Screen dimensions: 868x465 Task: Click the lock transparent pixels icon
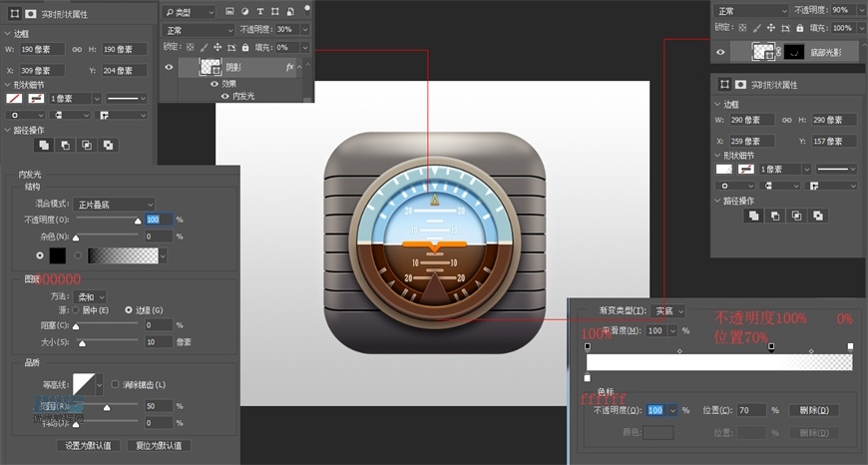(x=191, y=47)
